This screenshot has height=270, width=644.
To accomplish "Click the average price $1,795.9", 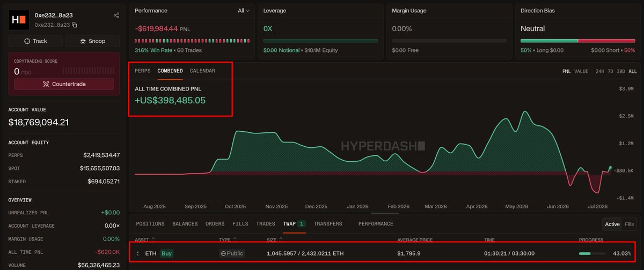I will point(408,253).
